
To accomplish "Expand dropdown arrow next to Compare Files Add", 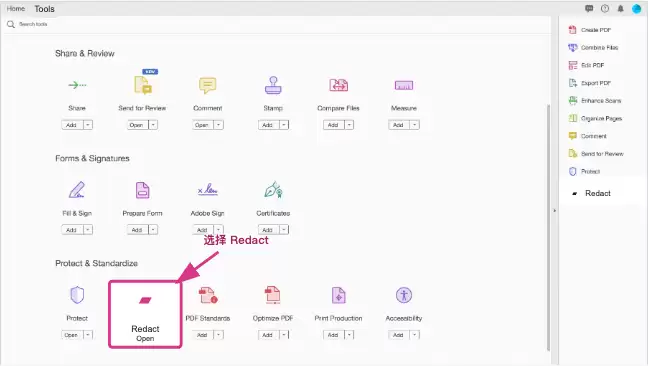I will (x=349, y=125).
